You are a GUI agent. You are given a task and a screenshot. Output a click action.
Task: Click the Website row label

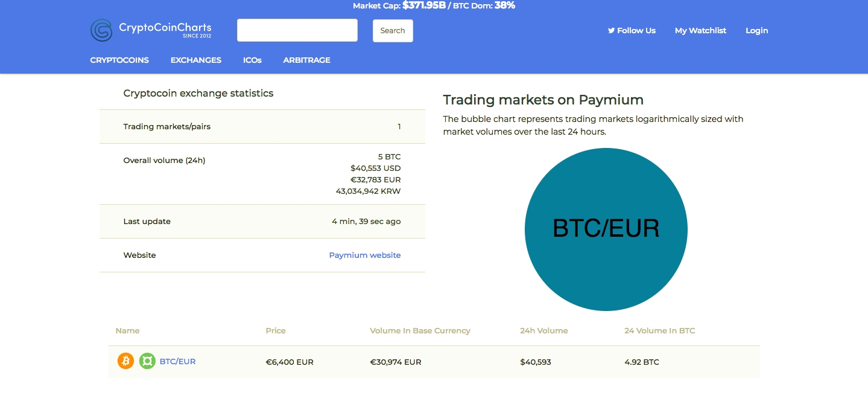point(139,255)
